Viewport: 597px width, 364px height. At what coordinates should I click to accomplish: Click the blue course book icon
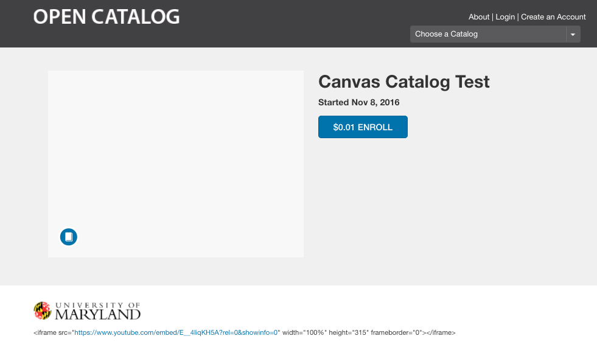69,237
